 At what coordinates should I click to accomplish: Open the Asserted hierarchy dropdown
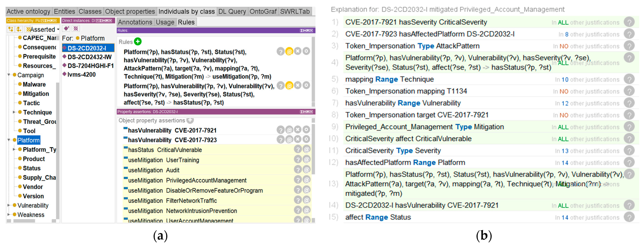[58, 30]
